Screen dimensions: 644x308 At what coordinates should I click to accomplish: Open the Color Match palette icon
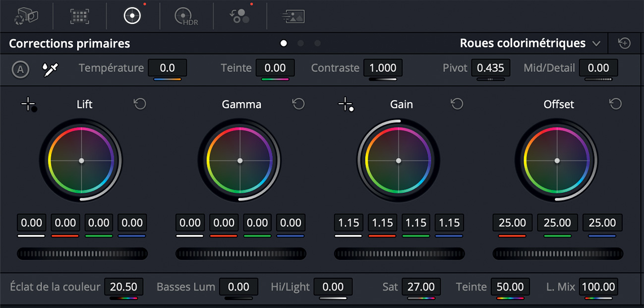tap(79, 16)
